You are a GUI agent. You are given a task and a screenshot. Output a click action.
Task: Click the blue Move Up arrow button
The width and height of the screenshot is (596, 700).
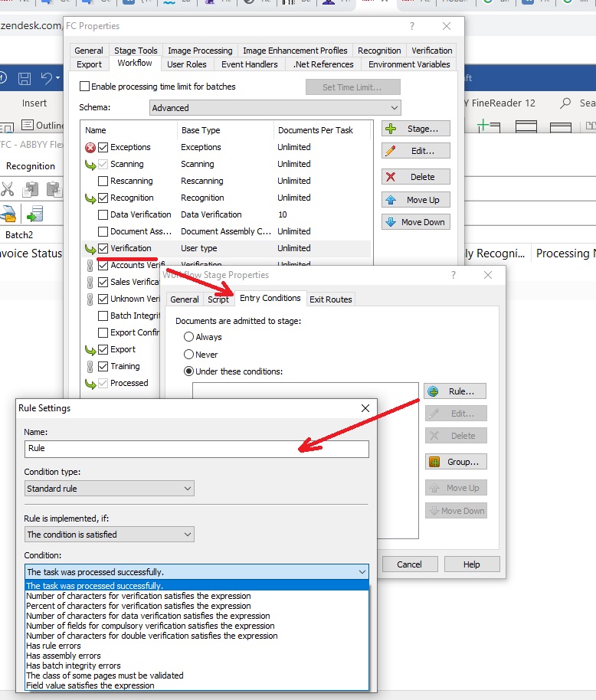point(415,200)
